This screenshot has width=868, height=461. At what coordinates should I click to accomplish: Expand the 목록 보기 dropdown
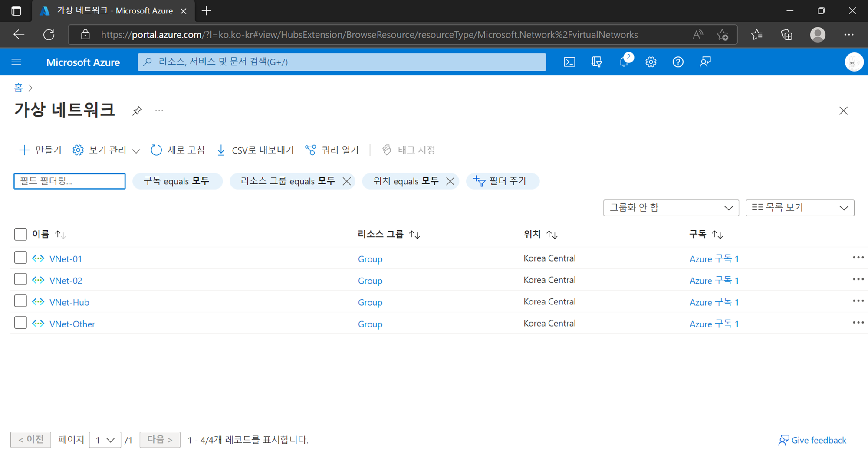[x=800, y=208]
